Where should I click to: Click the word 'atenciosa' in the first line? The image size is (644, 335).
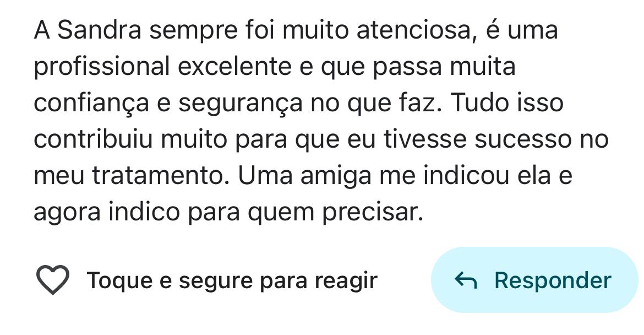click(413, 30)
